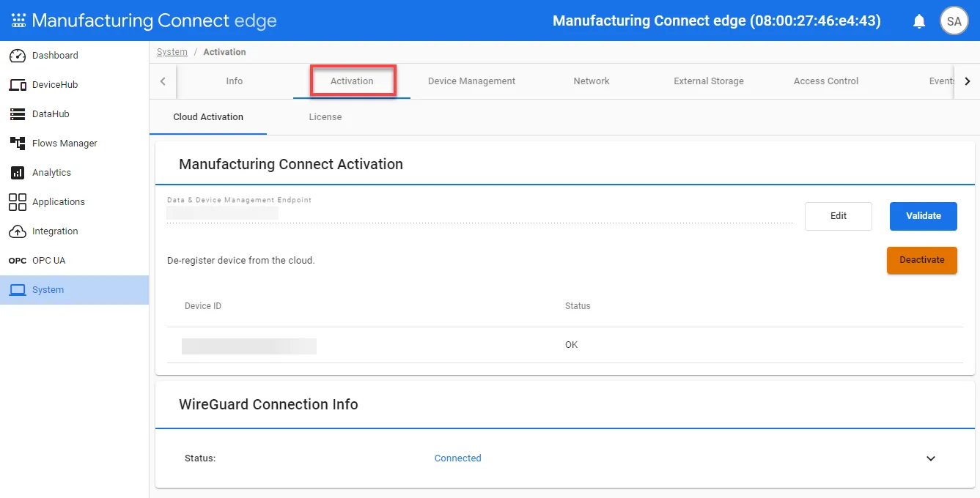Open the Device Management tab
Image resolution: width=980 pixels, height=498 pixels.
471,81
